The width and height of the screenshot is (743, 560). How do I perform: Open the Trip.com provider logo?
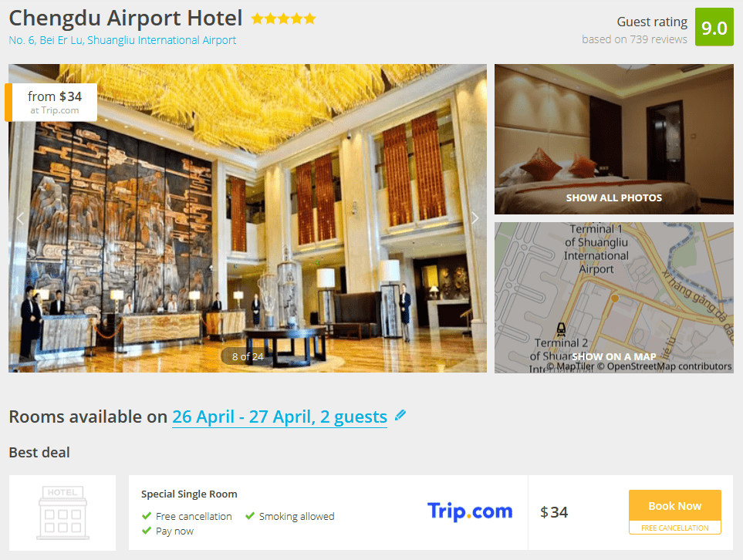[470, 511]
